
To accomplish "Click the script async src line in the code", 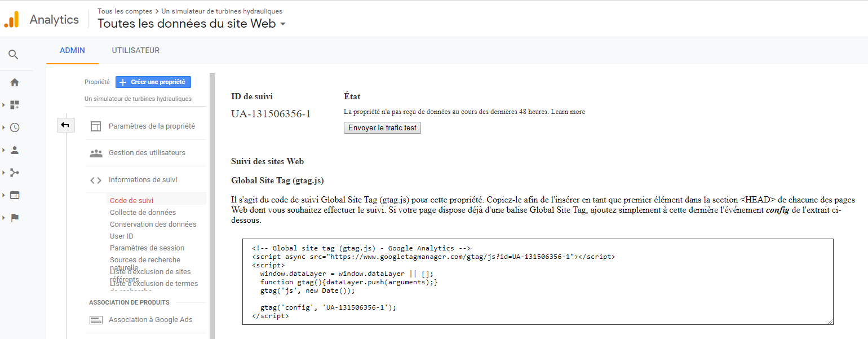I will tap(433, 257).
